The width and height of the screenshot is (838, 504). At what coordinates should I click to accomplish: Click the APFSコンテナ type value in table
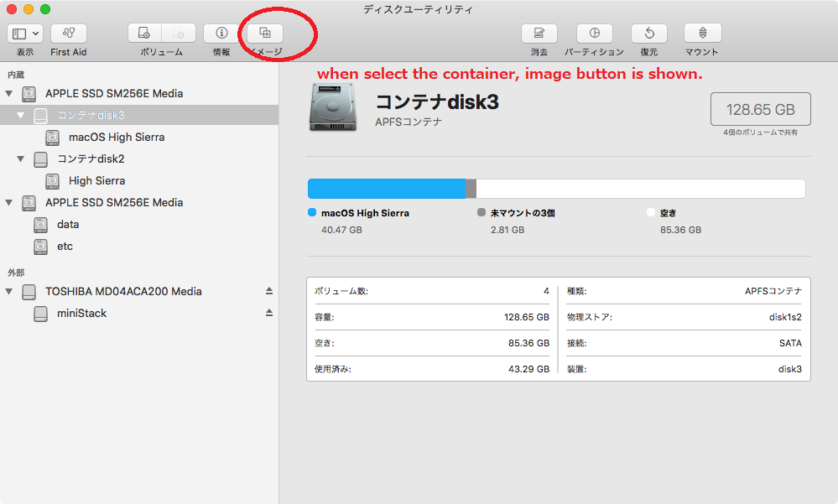pyautogui.click(x=774, y=291)
